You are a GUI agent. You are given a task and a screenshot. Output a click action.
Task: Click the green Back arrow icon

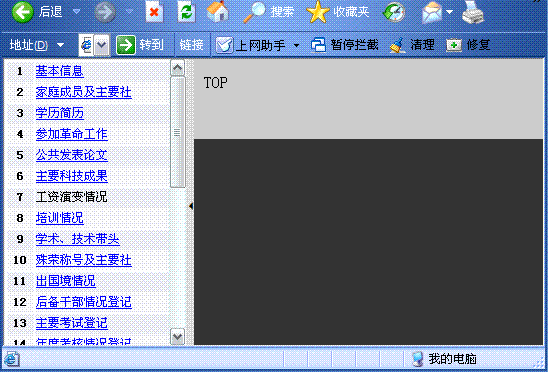click(x=22, y=12)
